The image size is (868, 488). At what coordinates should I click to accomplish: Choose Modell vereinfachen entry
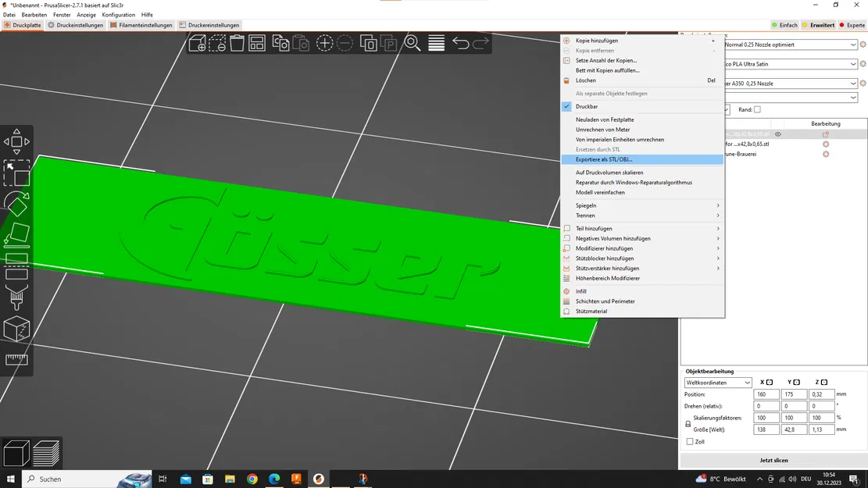coord(642,193)
